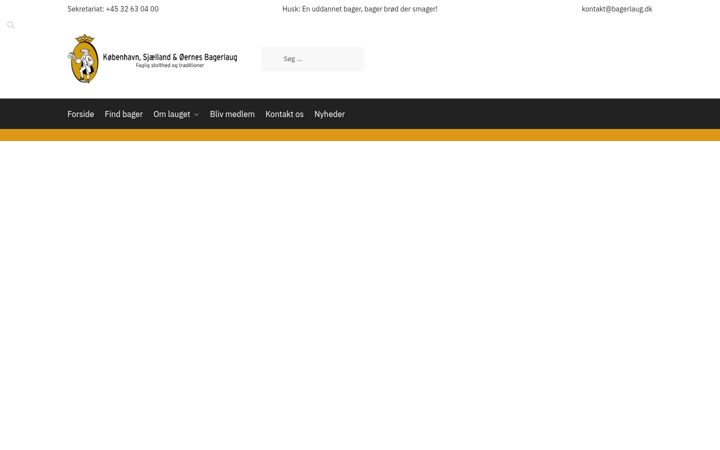720x450 pixels.
Task: Go to the Find bager page
Action: (124, 114)
